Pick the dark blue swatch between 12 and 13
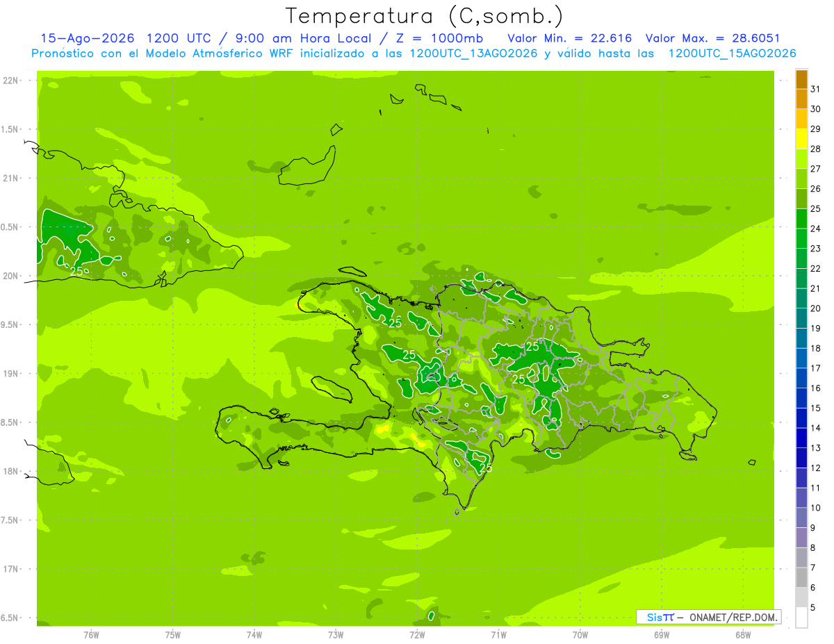This screenshot has width=834, height=644. 801,458
